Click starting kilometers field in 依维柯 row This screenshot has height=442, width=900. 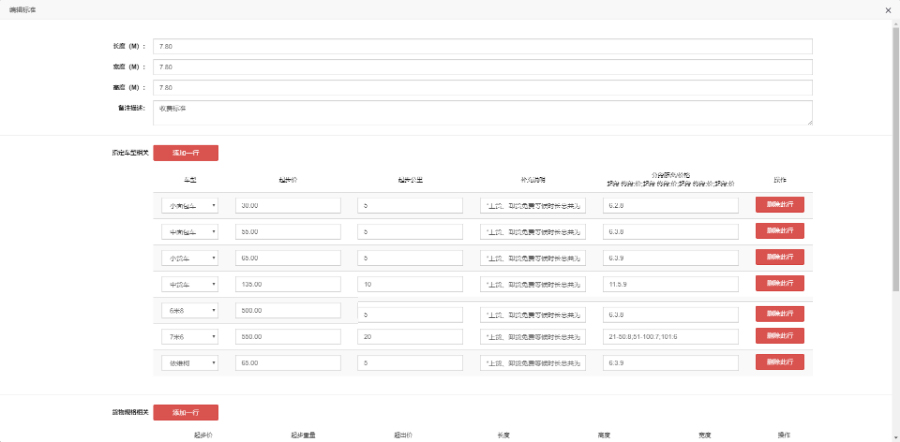pos(410,363)
